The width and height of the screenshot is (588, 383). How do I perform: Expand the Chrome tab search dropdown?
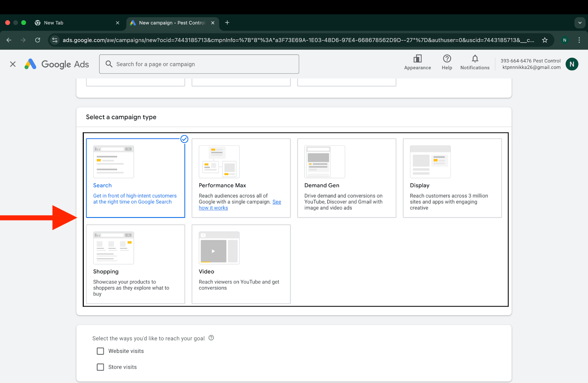click(580, 23)
